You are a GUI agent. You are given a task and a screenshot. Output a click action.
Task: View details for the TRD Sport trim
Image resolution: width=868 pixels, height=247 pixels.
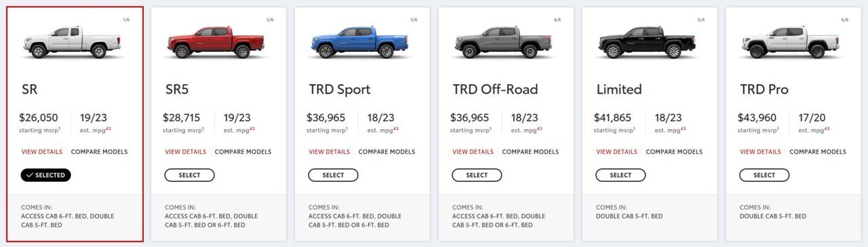tap(330, 152)
